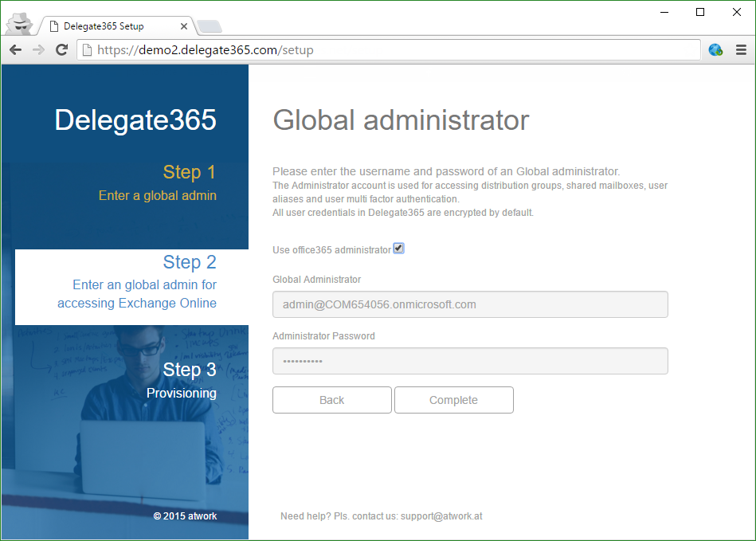756x541 pixels.
Task: Click the globe extension icon
Action: click(715, 49)
